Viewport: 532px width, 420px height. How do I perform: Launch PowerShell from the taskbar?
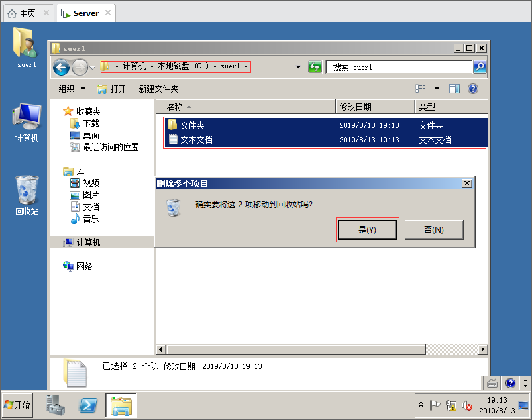click(x=88, y=405)
